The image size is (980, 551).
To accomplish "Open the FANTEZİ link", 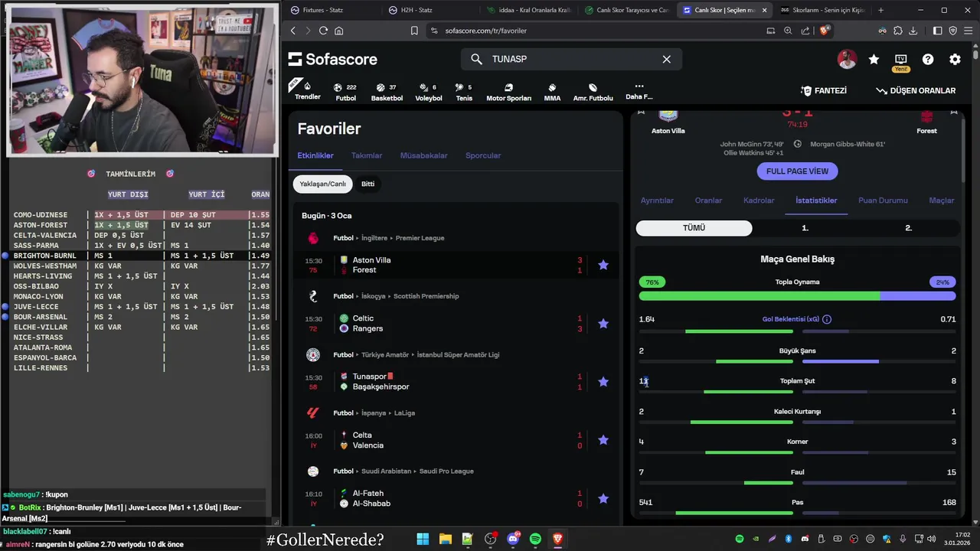I will 824,90.
